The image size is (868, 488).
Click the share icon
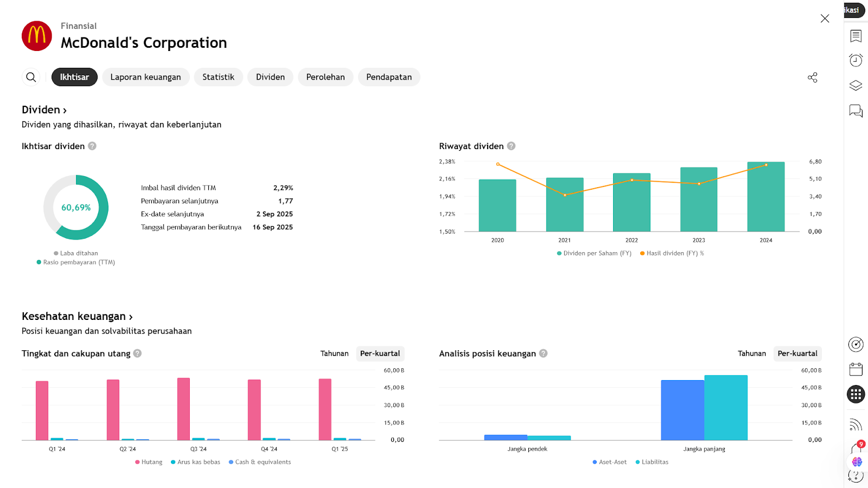(x=812, y=78)
